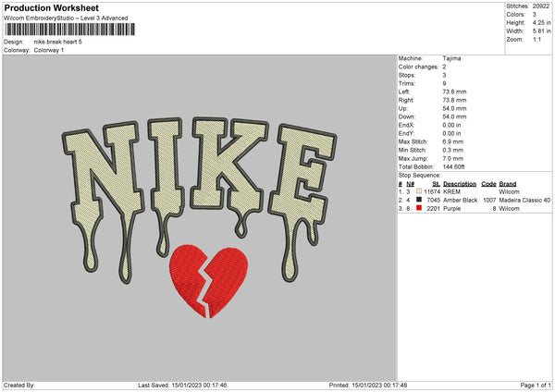Click the Min Stitch value 0.3 mm
This screenshot has width=555, height=392.
point(453,150)
